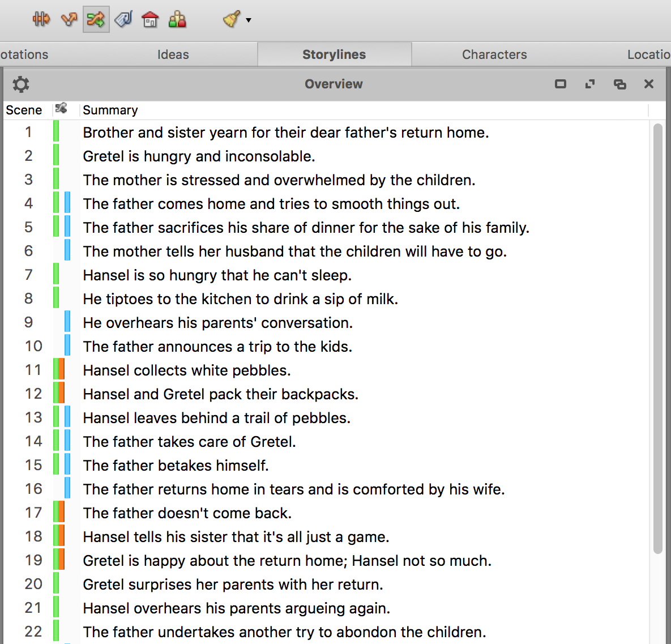The width and height of the screenshot is (671, 644).
Task: Toggle the Storylines toolbar icon
Action: click(x=96, y=19)
